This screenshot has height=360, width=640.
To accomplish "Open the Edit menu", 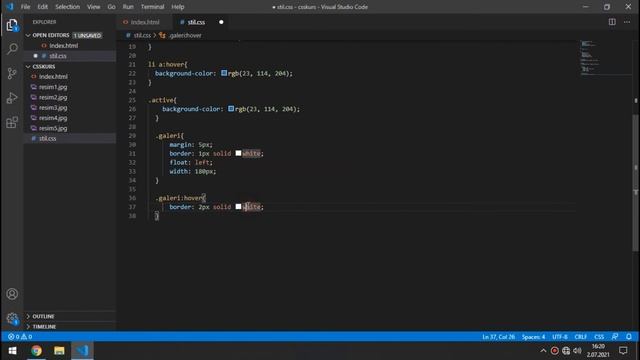I will 42,7.
